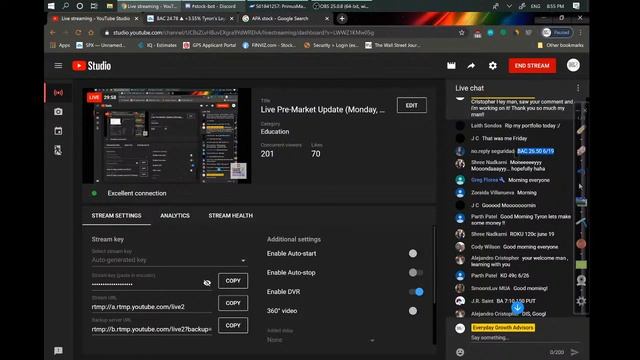Click the Chrome address bar URL
Image resolution: width=640 pixels, height=360 pixels.
click(243, 33)
